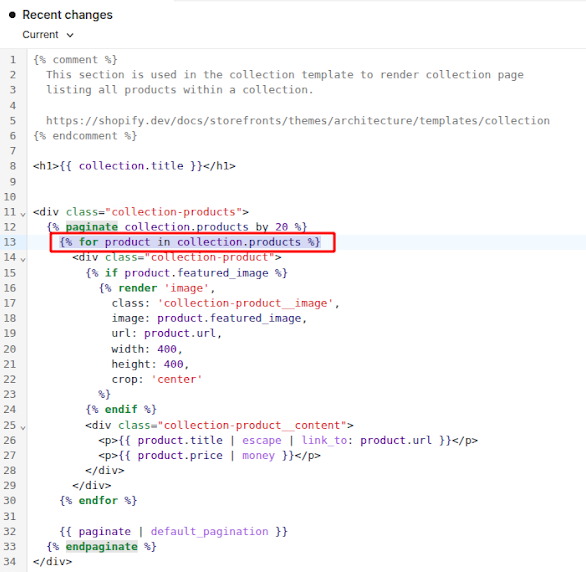
Task: Click the render keyword on line 16
Action: (x=138, y=288)
